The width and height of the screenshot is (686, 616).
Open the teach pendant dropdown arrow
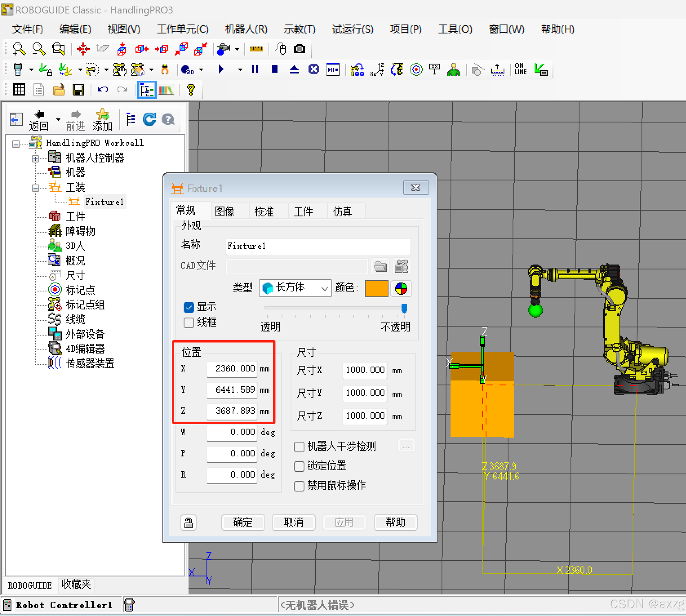click(31, 70)
